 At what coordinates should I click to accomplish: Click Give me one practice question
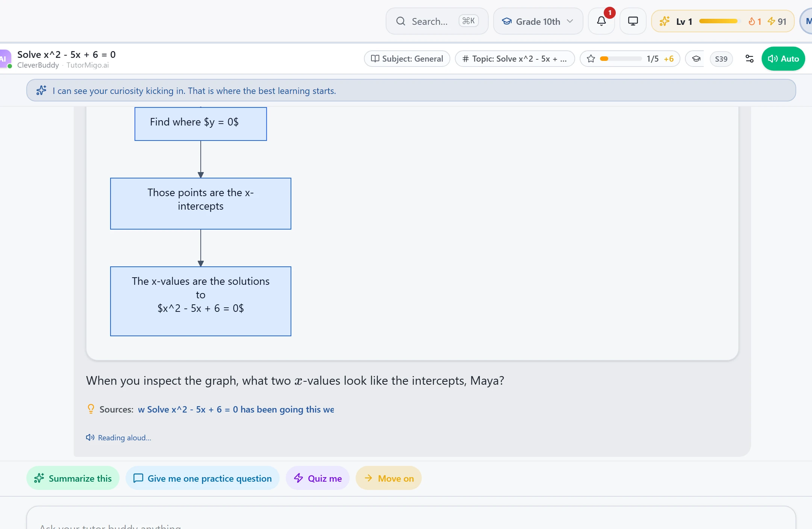click(203, 478)
